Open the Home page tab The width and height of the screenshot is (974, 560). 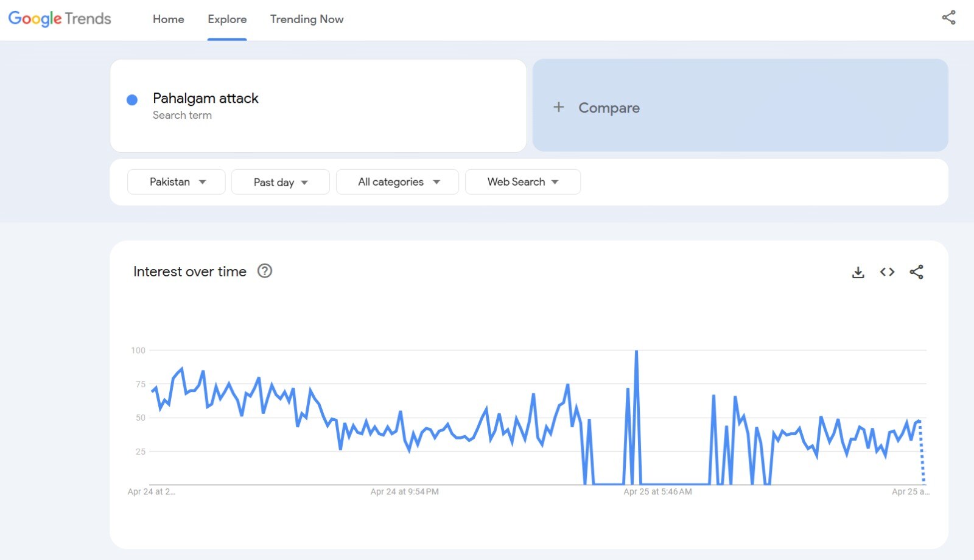click(x=168, y=19)
